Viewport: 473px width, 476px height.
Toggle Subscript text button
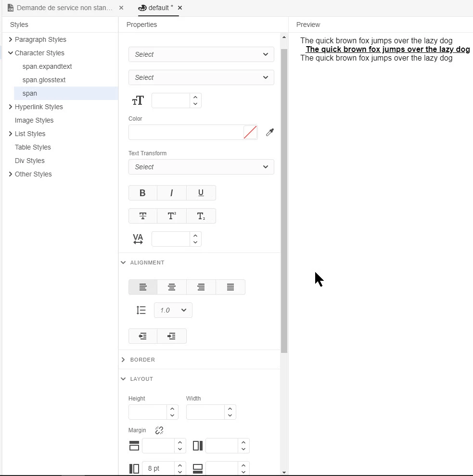coord(201,216)
